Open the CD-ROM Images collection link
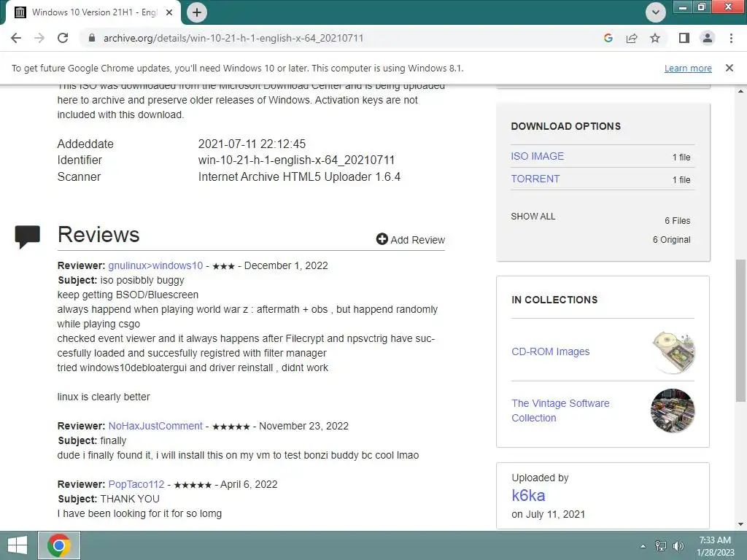Screen dimensions: 747x560 [550, 351]
